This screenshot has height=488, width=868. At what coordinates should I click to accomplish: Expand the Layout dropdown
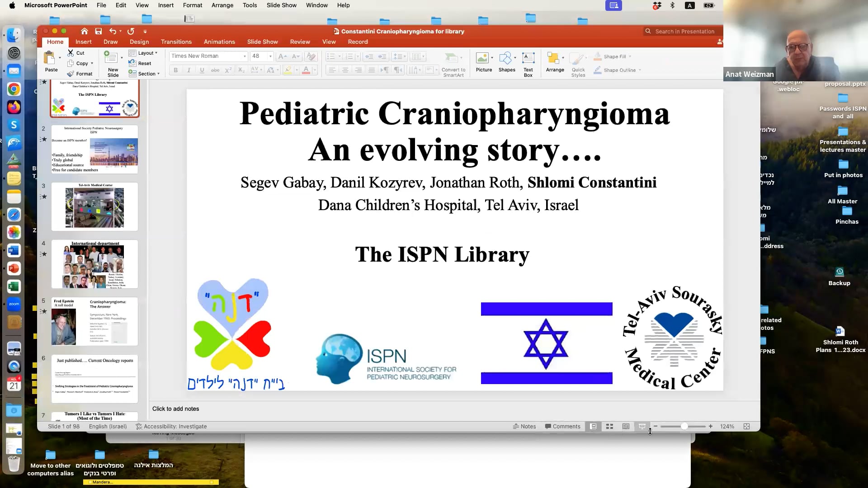pos(156,53)
